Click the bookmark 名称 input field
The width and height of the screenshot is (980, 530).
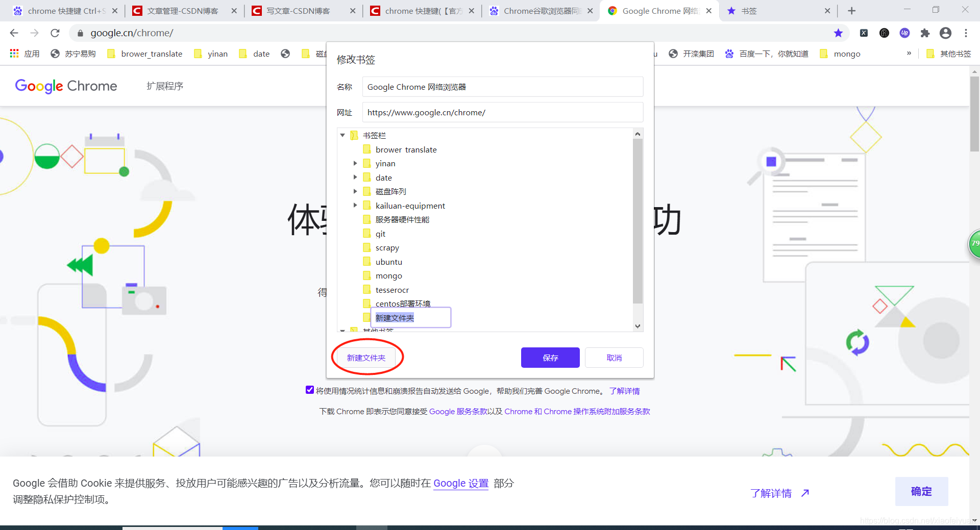point(503,87)
